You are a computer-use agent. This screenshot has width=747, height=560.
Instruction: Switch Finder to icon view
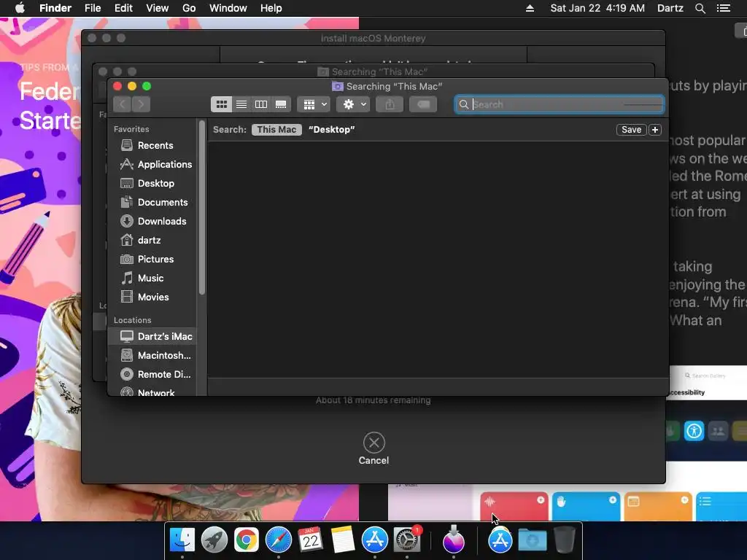click(222, 104)
